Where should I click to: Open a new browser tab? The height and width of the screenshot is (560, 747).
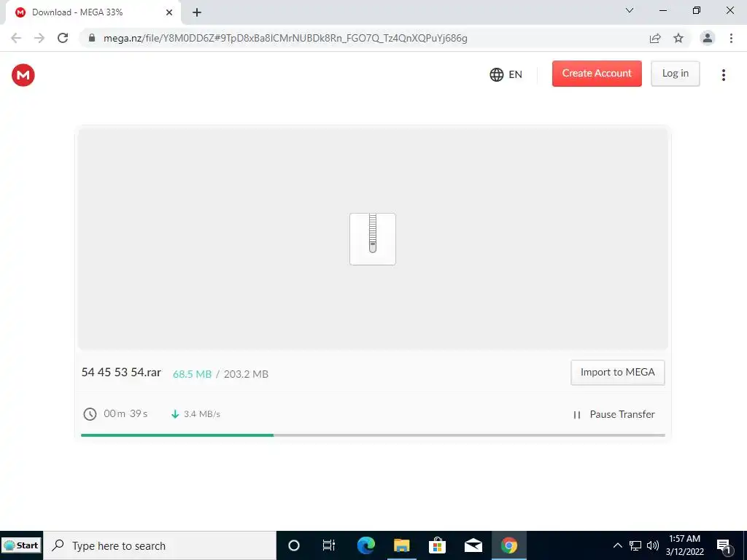[x=197, y=12]
